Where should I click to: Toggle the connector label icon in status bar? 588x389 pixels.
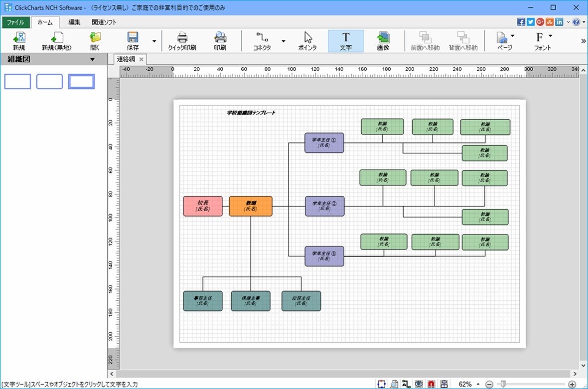(406, 384)
